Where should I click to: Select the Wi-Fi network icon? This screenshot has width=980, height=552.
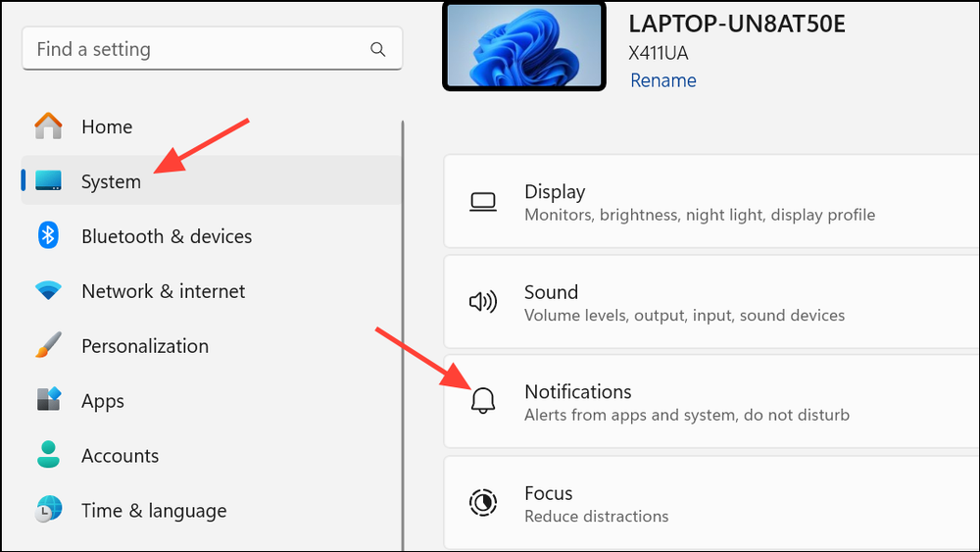(x=48, y=290)
